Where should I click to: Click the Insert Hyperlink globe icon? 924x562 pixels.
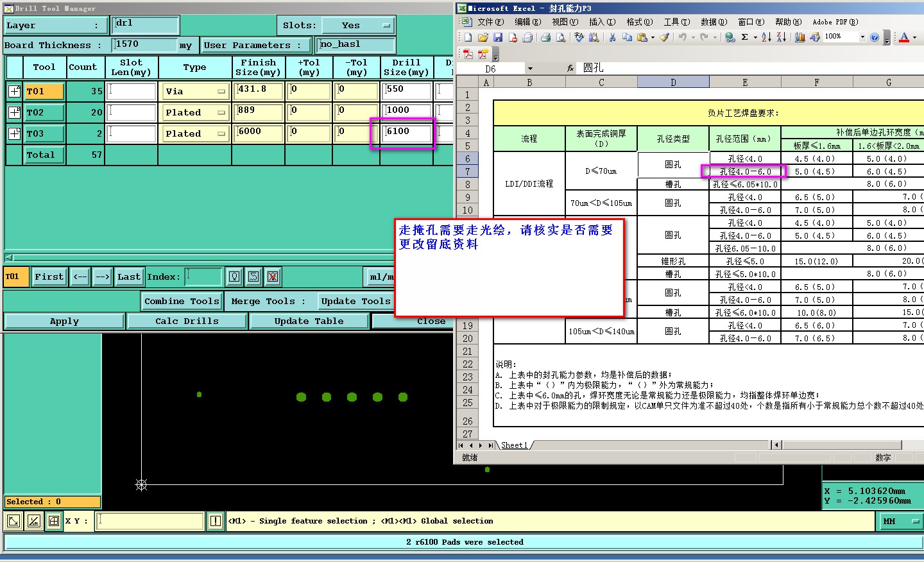[x=730, y=37]
